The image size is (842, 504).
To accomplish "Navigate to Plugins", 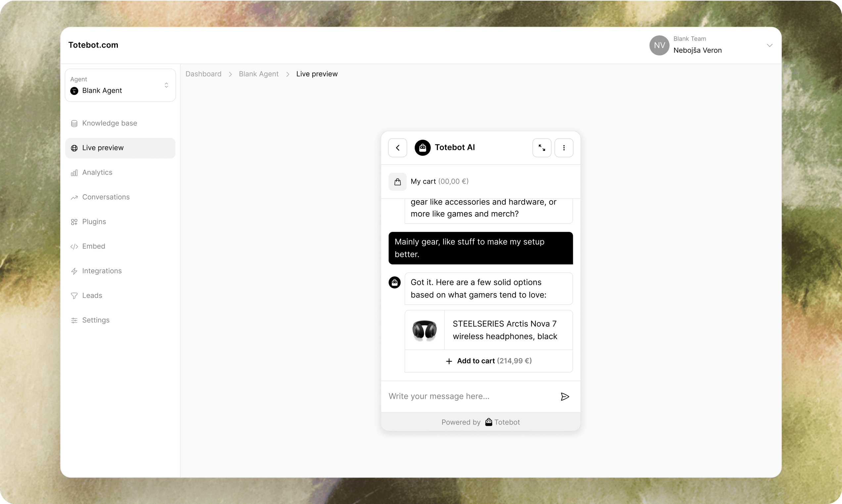I will 94,222.
